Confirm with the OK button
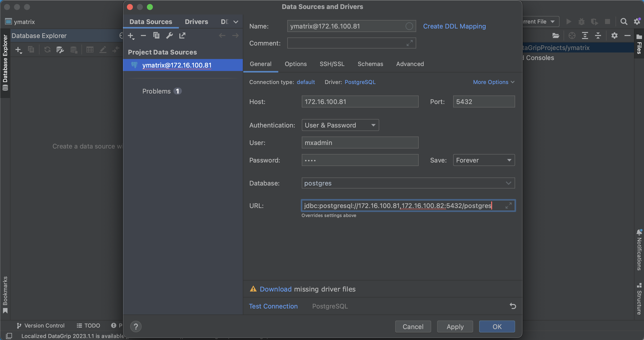This screenshot has height=340, width=644. 497,326
